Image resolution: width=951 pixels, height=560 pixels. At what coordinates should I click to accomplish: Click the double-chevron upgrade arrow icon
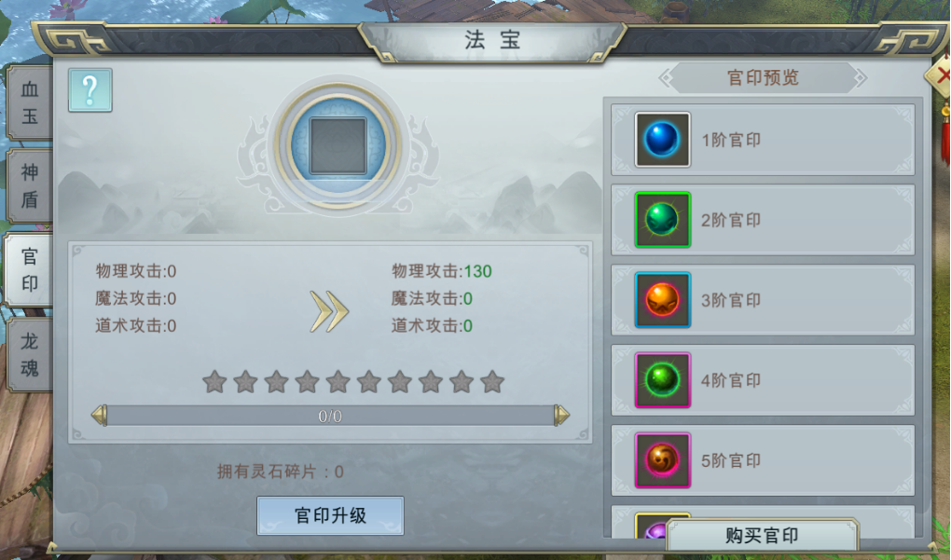[329, 311]
